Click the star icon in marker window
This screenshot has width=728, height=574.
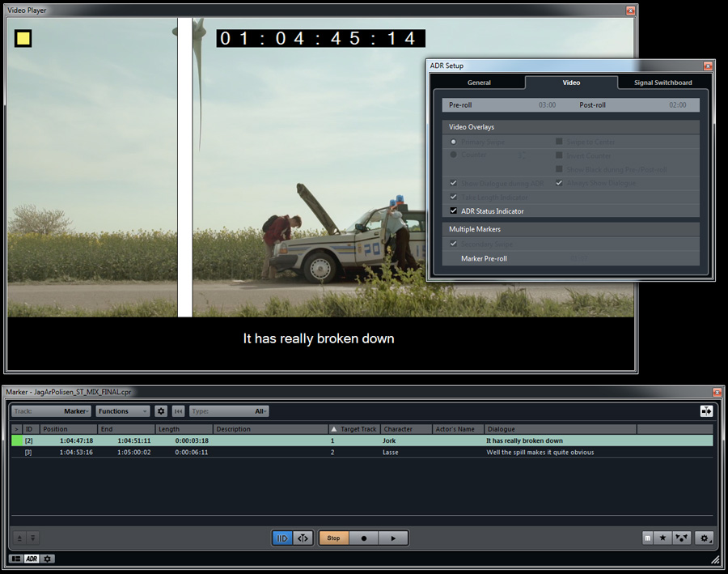tap(664, 538)
